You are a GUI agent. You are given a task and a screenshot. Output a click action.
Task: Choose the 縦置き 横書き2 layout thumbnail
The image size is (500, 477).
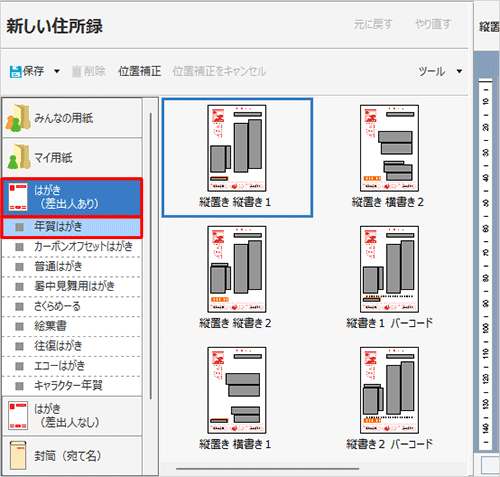click(389, 148)
